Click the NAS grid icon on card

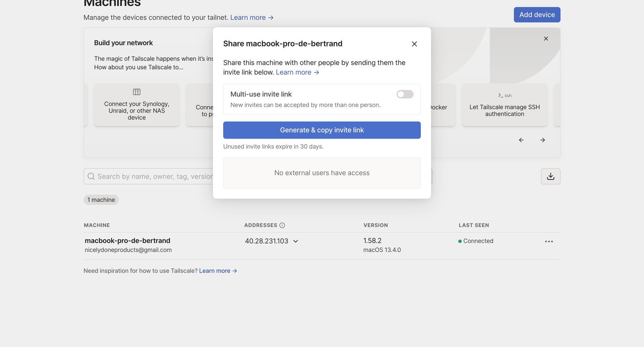pyautogui.click(x=137, y=92)
